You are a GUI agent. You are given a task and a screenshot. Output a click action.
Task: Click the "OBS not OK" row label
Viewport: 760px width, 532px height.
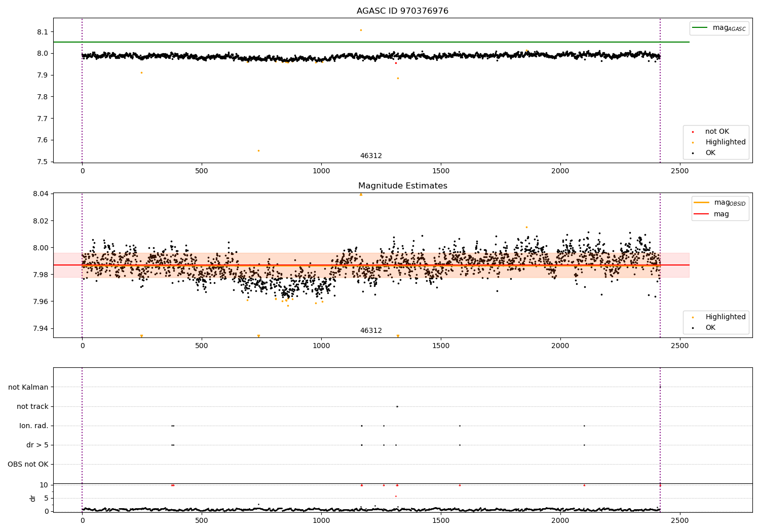pyautogui.click(x=28, y=465)
